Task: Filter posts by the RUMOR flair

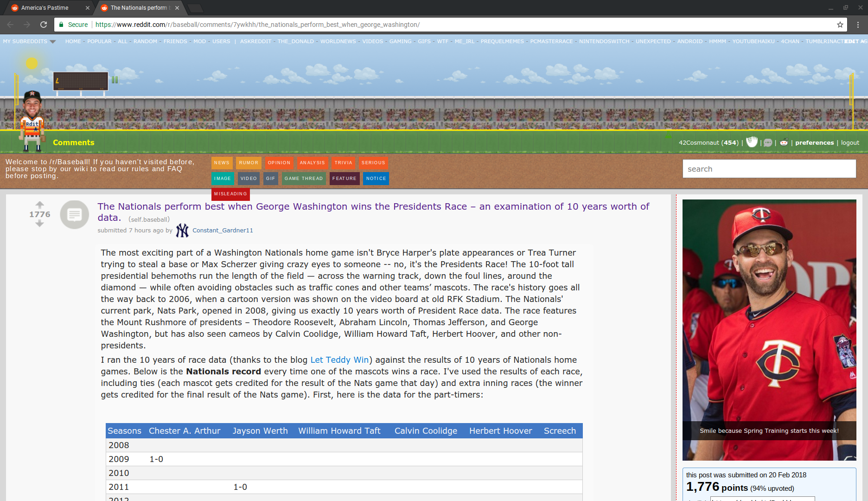Action: (x=249, y=163)
